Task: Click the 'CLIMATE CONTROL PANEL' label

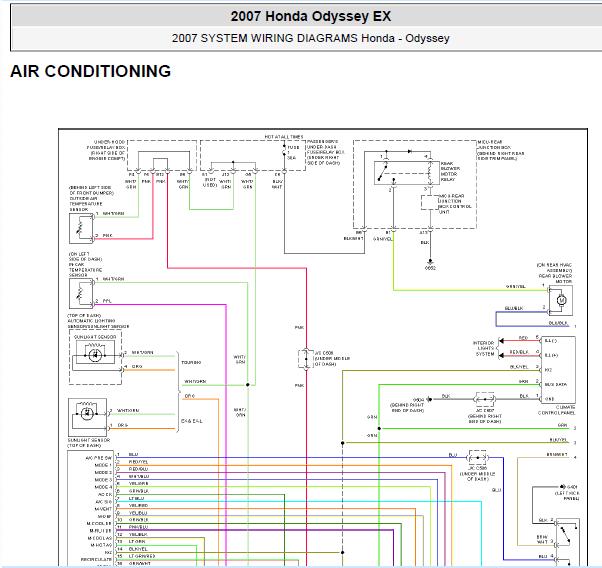Action: (557, 410)
